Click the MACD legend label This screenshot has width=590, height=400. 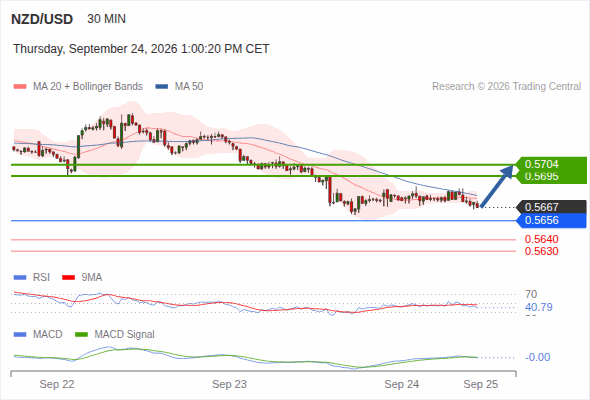pyautogui.click(x=48, y=335)
